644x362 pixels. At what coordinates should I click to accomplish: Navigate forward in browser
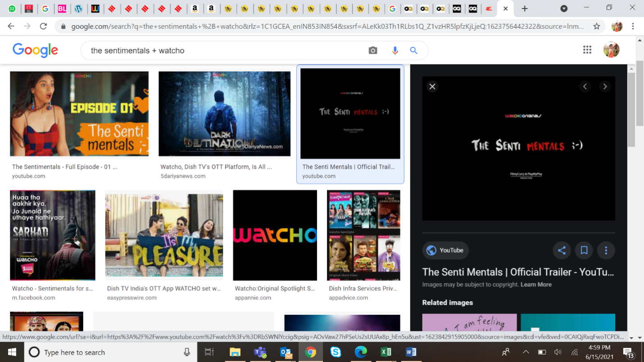click(27, 26)
